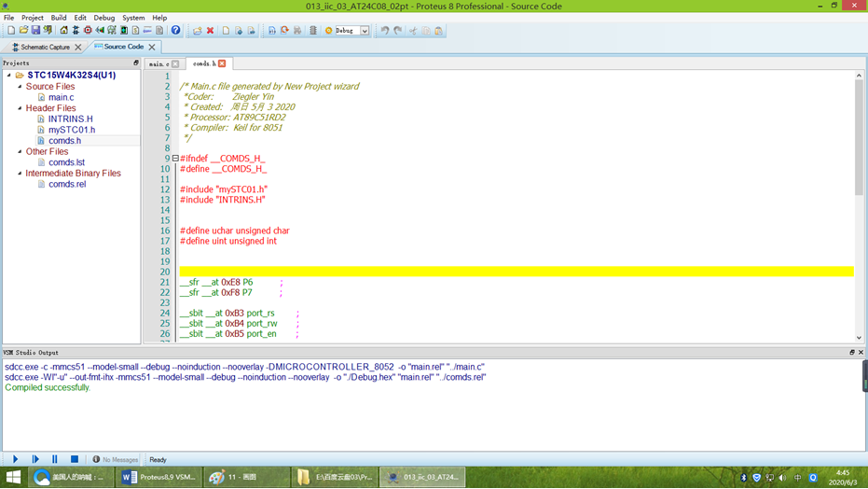Open the Project menu
Viewport: 868px width, 489px height.
pos(32,18)
